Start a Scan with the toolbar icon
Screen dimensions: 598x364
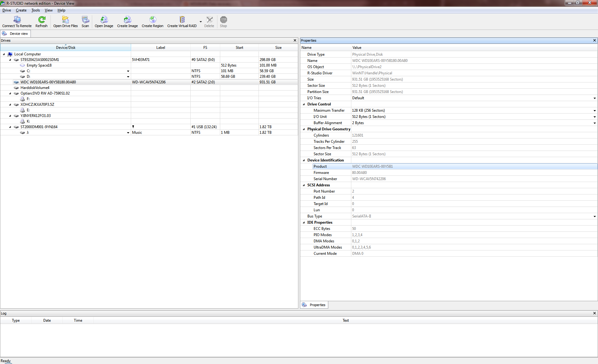tap(85, 20)
